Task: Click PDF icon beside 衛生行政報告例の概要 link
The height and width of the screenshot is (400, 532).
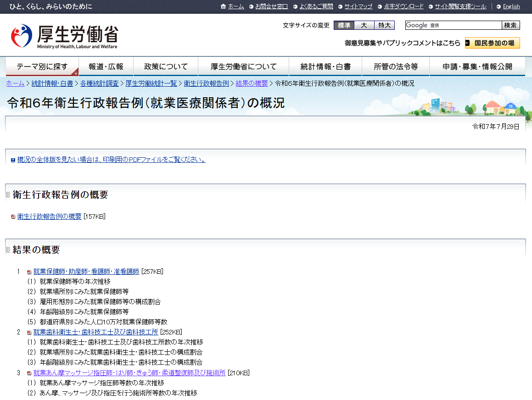Action: (x=13, y=217)
